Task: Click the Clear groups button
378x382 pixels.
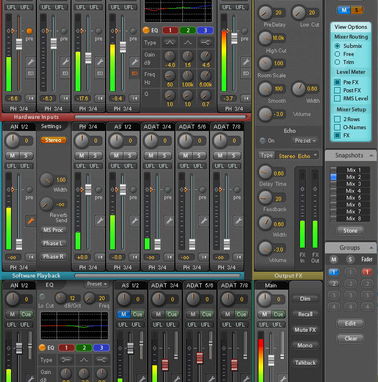Action: point(350,339)
